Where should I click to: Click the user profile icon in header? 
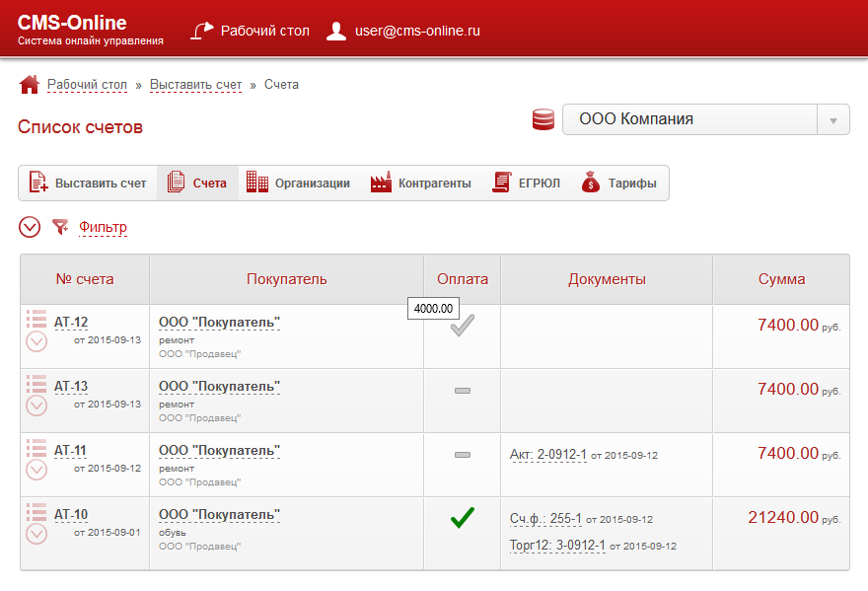(x=336, y=31)
